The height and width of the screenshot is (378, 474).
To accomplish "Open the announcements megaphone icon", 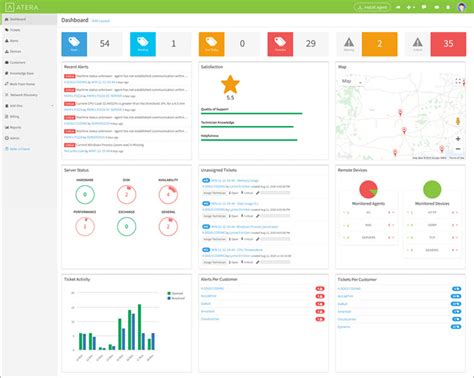I will [398, 7].
